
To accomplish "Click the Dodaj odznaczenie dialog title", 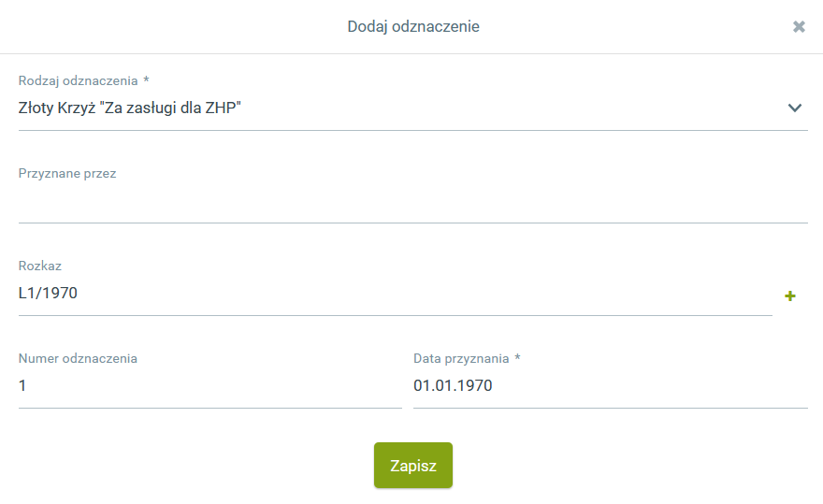I will (413, 27).
